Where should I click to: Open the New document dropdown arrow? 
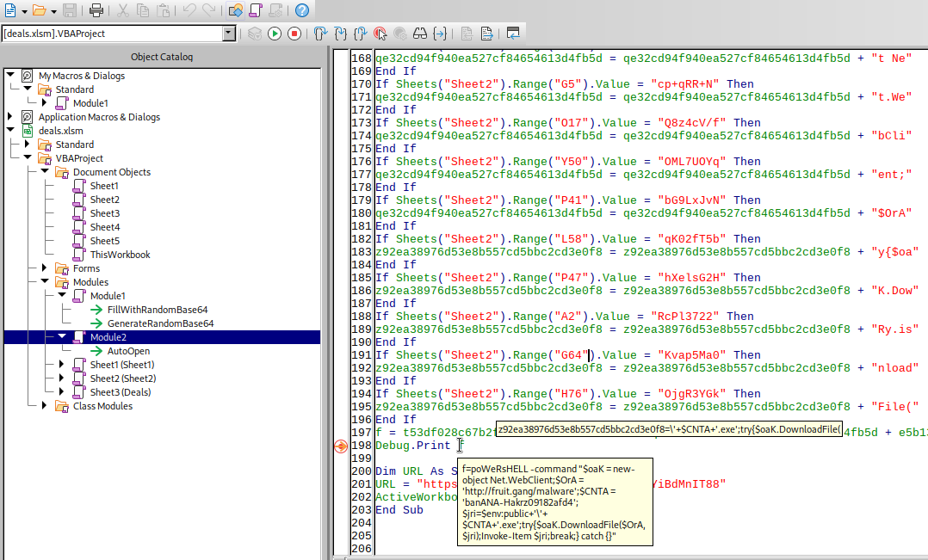24,10
